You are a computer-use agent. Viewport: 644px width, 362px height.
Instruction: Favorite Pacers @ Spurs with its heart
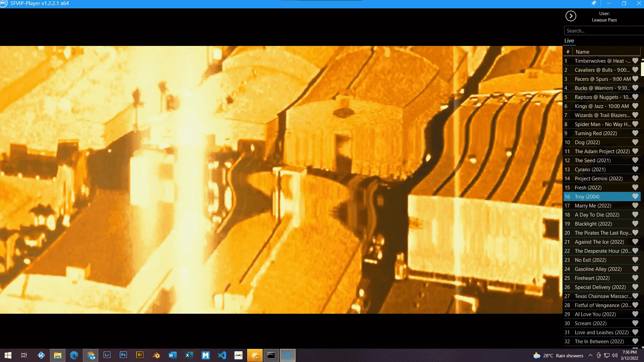click(x=635, y=79)
